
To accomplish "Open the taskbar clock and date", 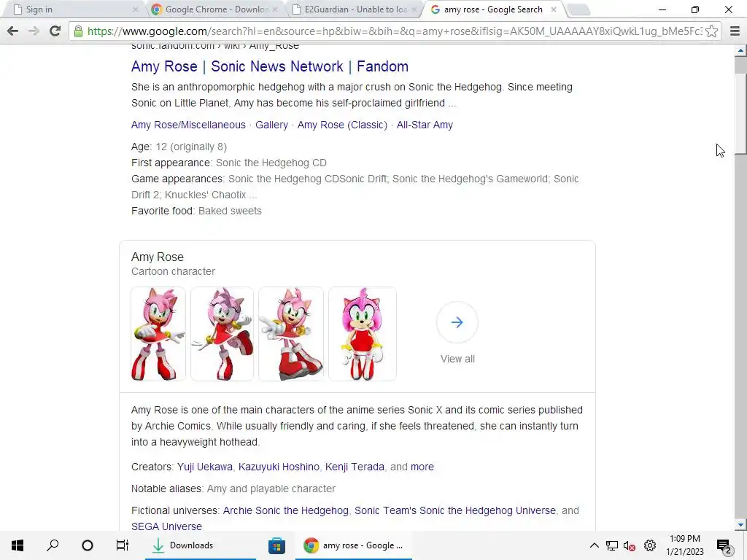I will pyautogui.click(x=684, y=545).
